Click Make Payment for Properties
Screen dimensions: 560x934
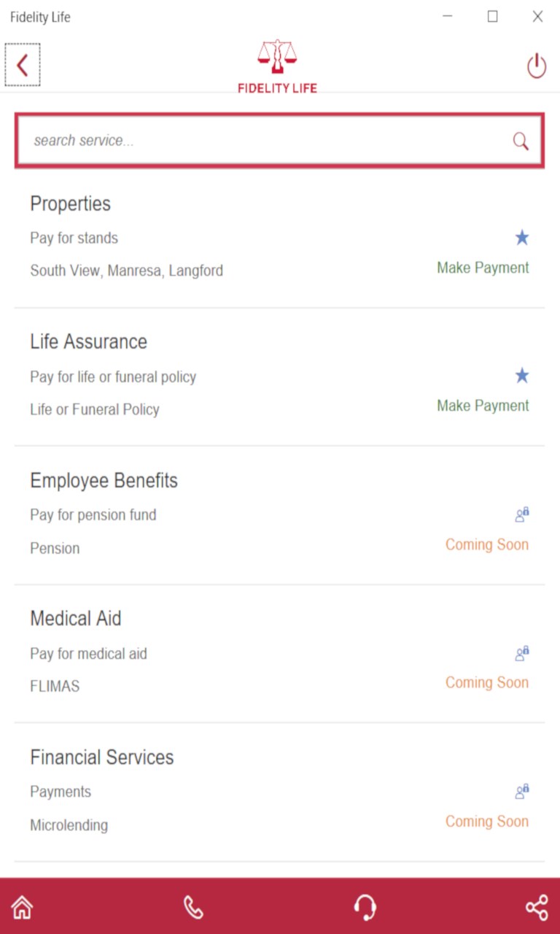(483, 268)
